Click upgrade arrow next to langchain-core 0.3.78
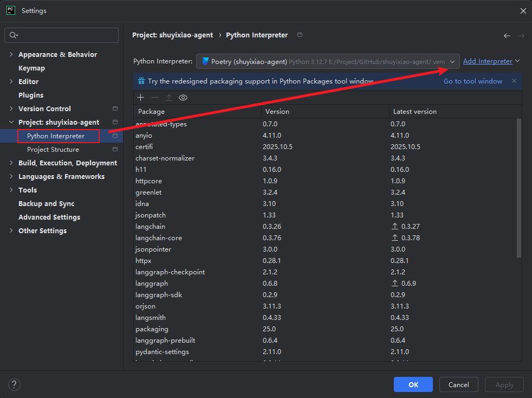The image size is (532, 398). (395, 238)
